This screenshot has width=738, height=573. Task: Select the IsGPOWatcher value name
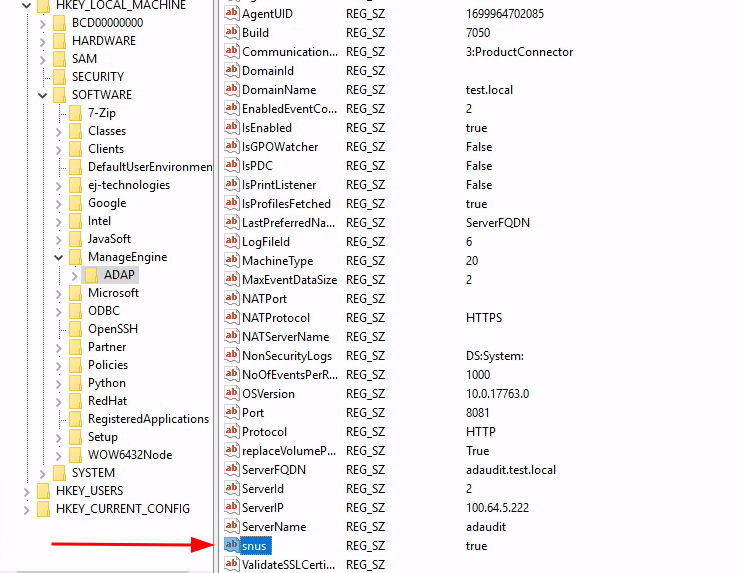click(280, 147)
